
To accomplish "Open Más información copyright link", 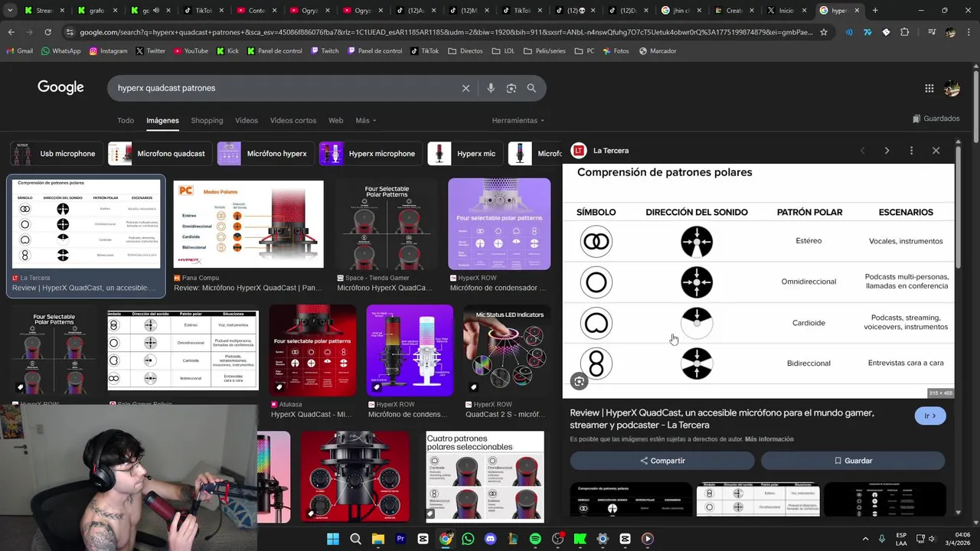I will point(769,439).
